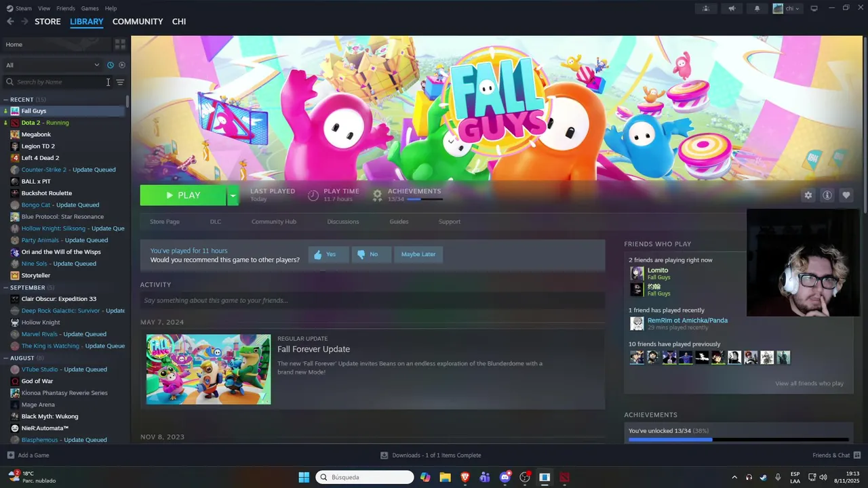Open the Dota 2 taskbar icon
Screen dimensions: 868x488
[x=564, y=477]
